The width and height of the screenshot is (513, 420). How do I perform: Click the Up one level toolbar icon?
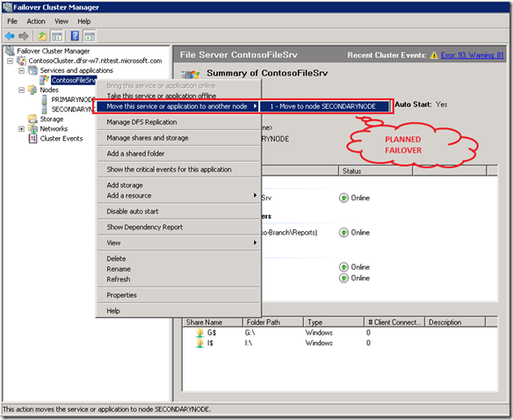(42, 36)
